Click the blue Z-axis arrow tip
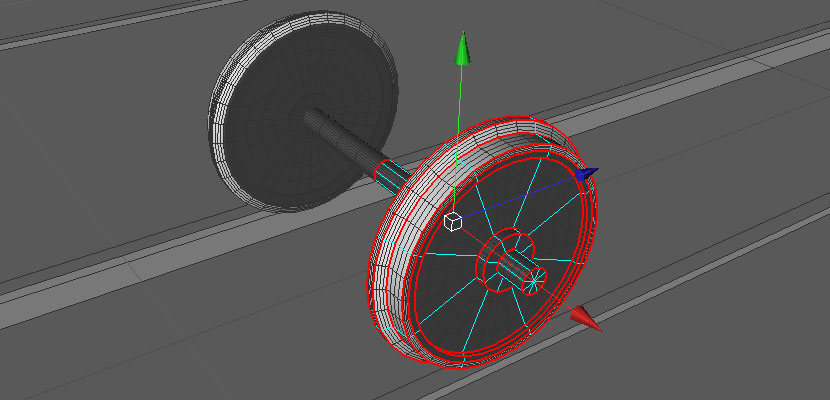This screenshot has width=830, height=400. point(587,175)
